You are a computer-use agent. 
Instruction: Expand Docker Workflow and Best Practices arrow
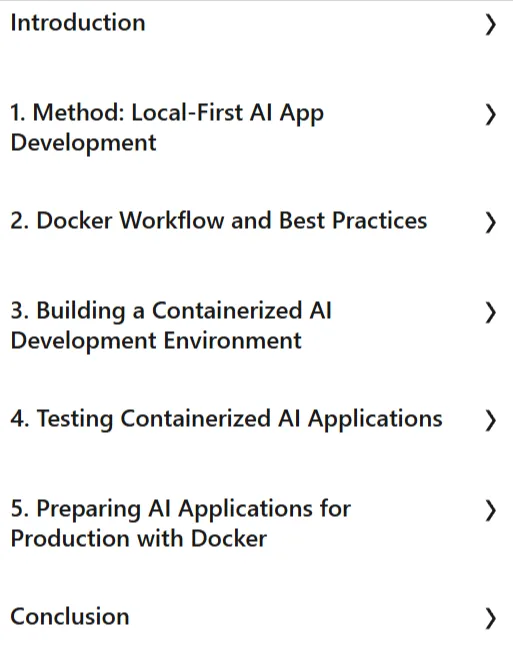pos(490,222)
